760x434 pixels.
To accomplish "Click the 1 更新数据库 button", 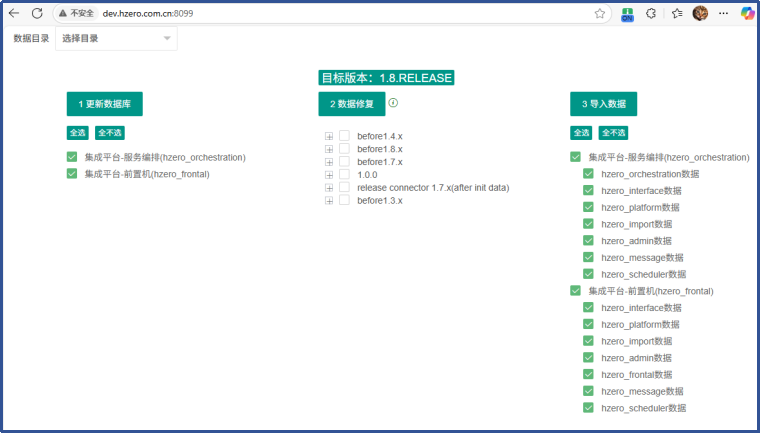I will 105,104.
